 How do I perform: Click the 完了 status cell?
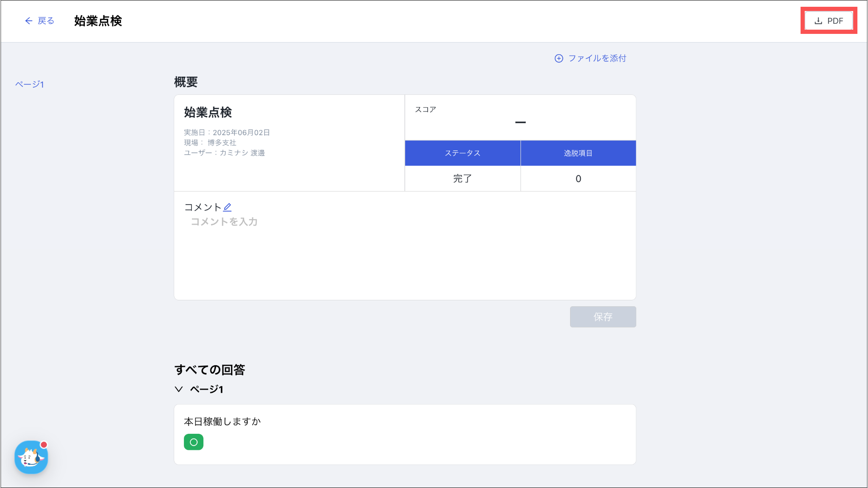point(462,179)
